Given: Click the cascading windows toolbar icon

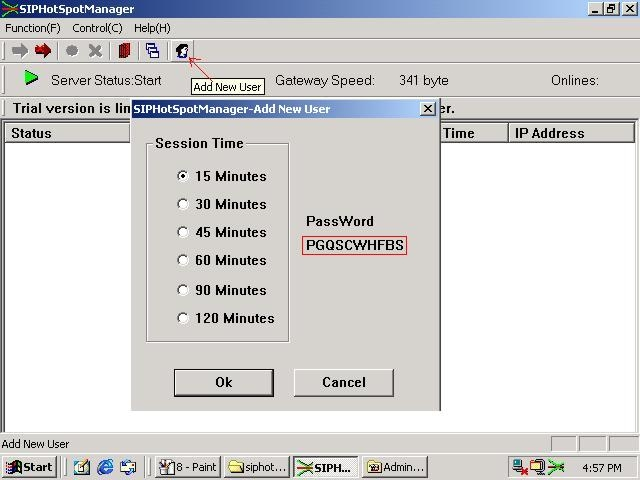Looking at the screenshot, I should (152, 51).
